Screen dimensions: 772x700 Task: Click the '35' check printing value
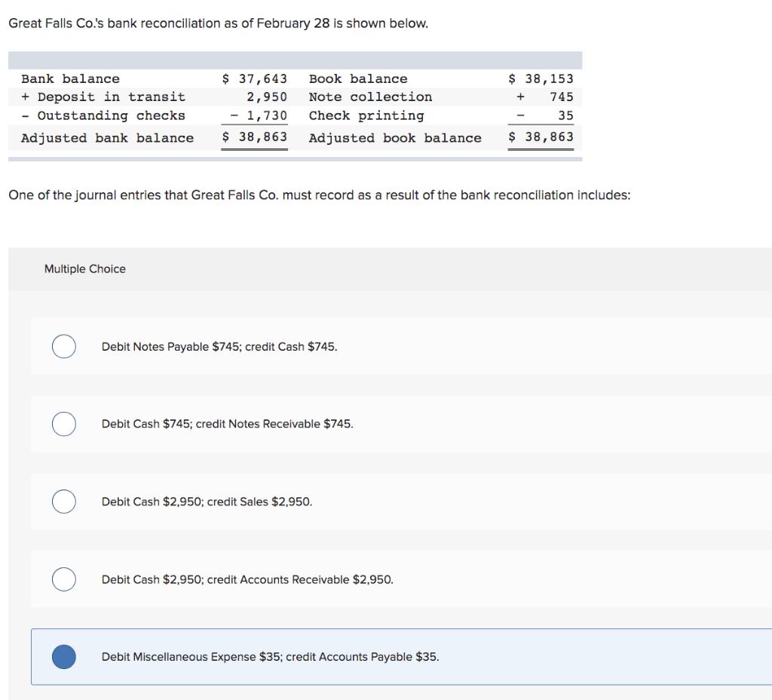(565, 115)
